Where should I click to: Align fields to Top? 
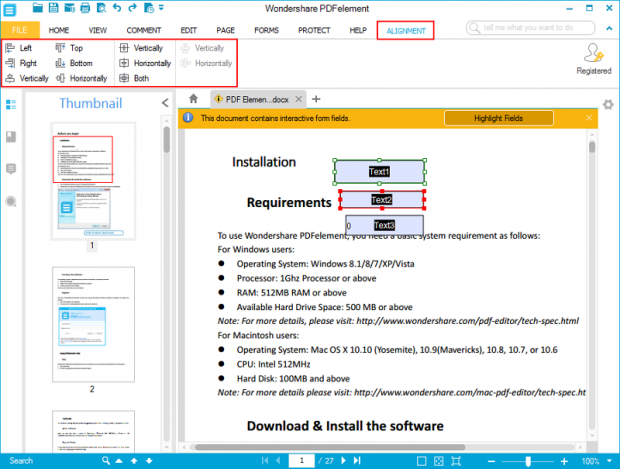pyautogui.click(x=69, y=48)
